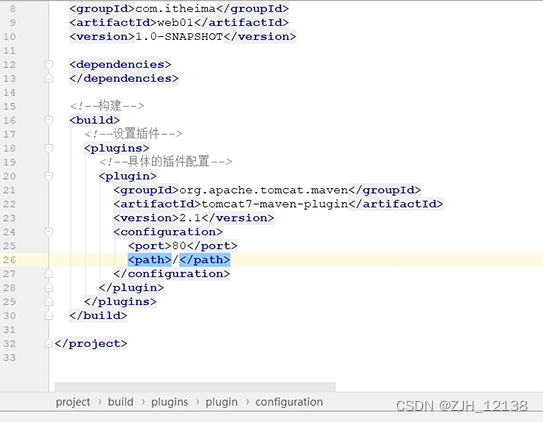This screenshot has width=543, height=422.
Task: Click the 构建 comment on line 15
Action: [107, 106]
